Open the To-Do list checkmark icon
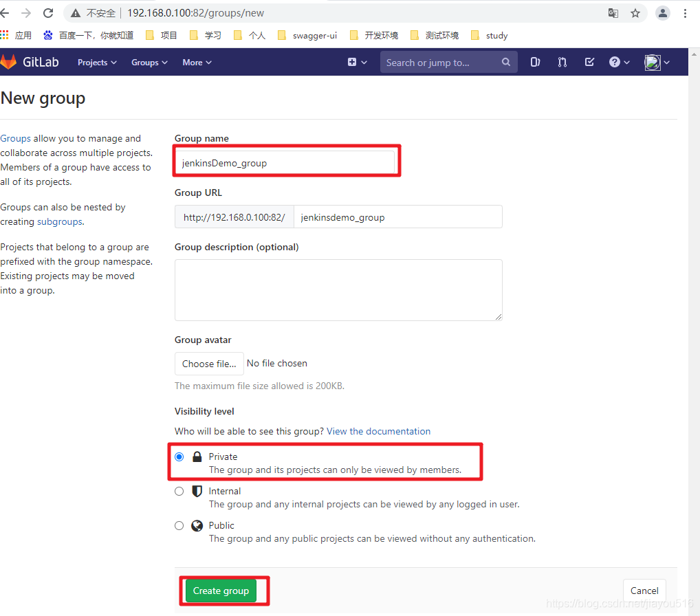This screenshot has height=616, width=700. tap(589, 62)
